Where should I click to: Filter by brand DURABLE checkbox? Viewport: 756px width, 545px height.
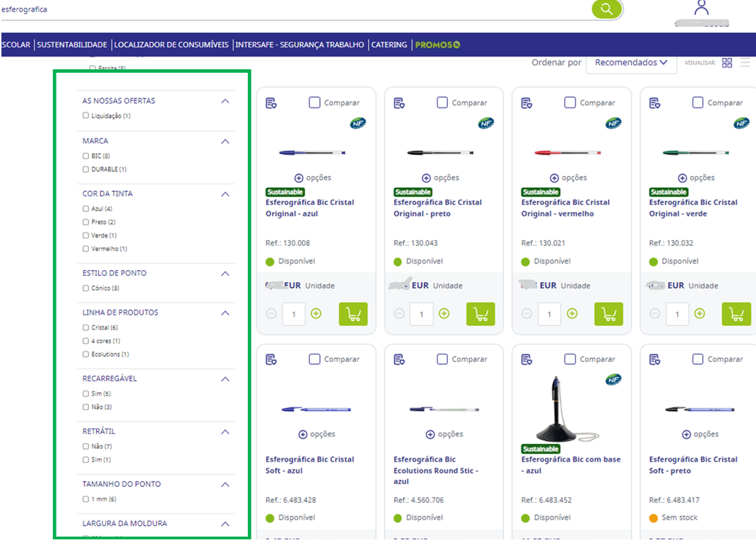point(85,169)
